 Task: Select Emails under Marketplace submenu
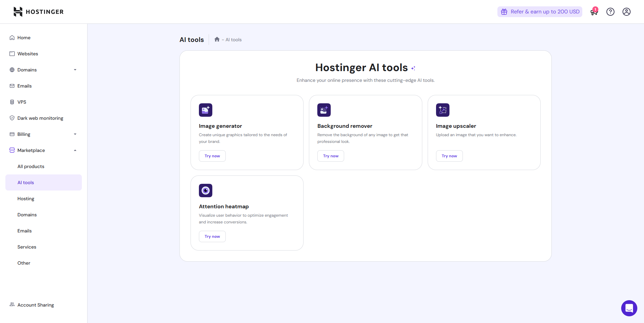coord(44,231)
